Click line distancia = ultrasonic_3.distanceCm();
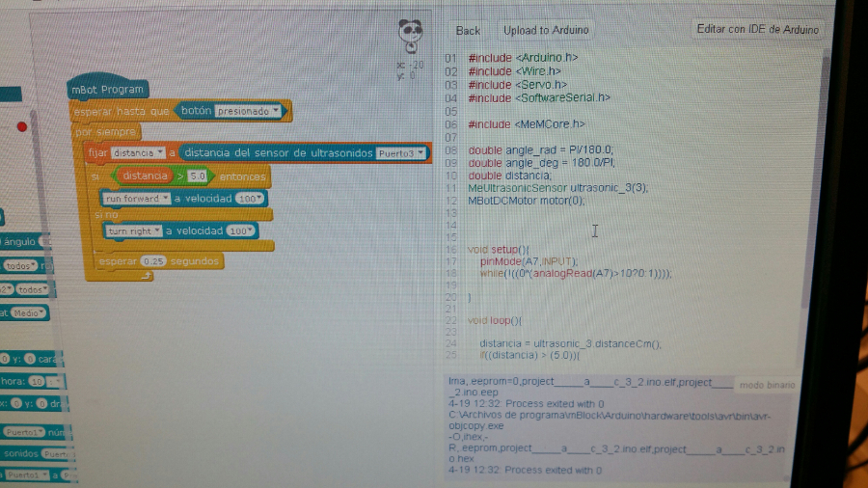This screenshot has width=868, height=488. [x=570, y=343]
